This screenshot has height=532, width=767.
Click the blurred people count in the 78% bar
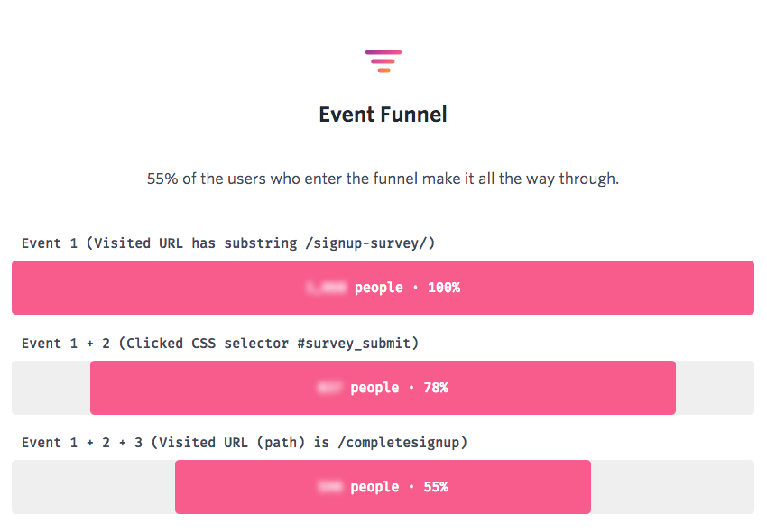tap(329, 388)
